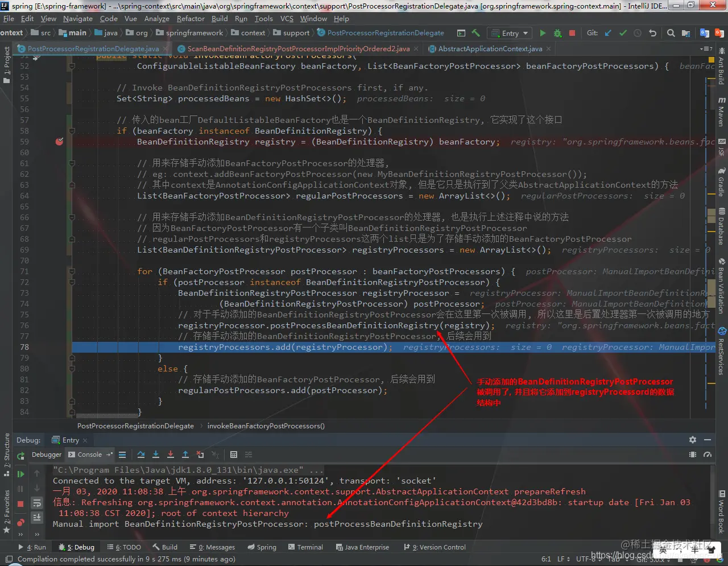The width and height of the screenshot is (728, 566).
Task: Click Force Step Into red arrow
Action: click(171, 455)
